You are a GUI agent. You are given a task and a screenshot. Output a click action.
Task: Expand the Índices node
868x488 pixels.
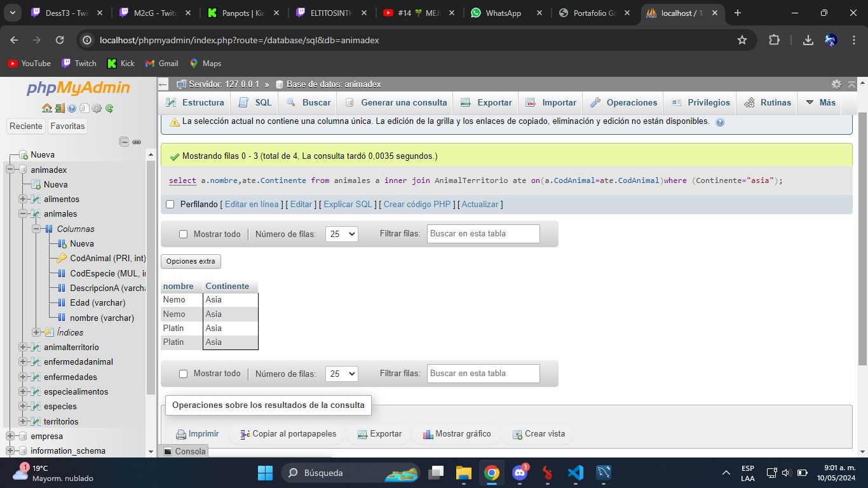pyautogui.click(x=36, y=332)
